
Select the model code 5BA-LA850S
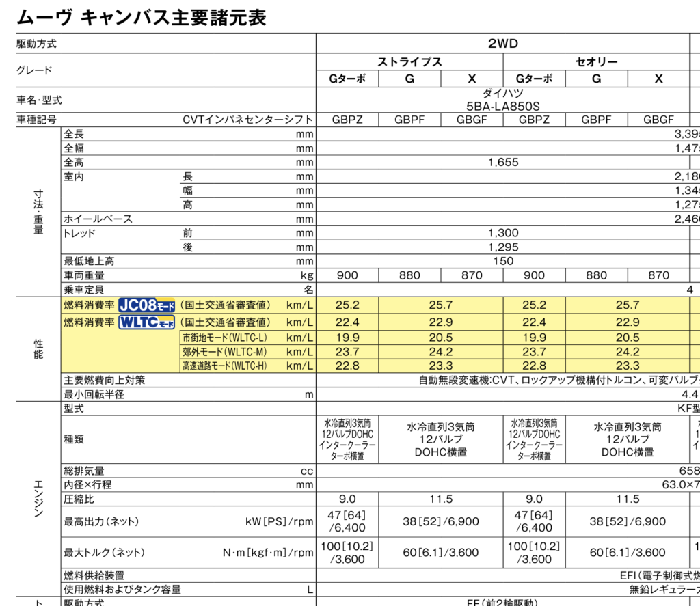(502, 106)
